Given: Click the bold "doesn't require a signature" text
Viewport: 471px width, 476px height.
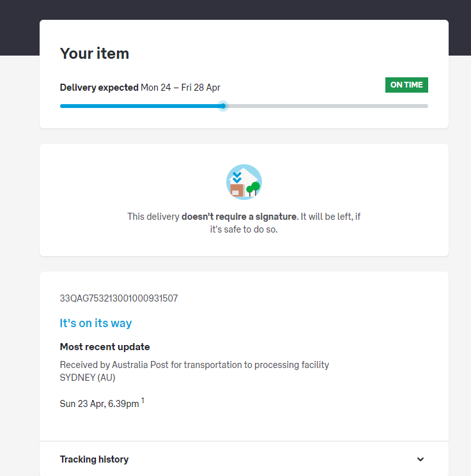Looking at the screenshot, I should coord(240,217).
